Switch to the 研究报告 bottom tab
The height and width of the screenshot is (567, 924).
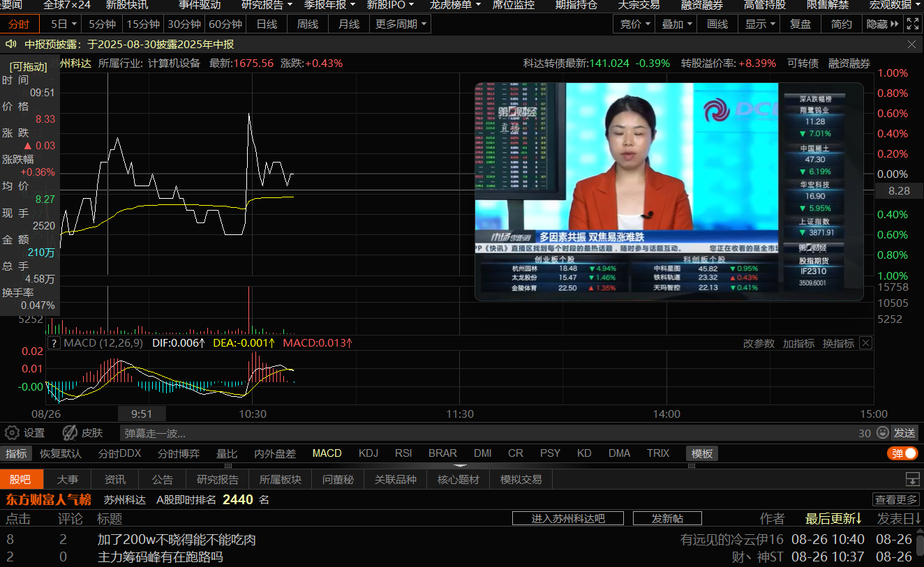click(x=218, y=479)
